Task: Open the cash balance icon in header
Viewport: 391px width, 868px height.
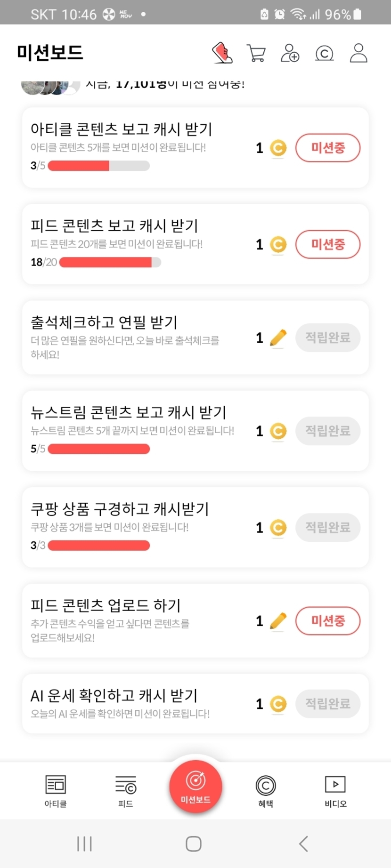Action: [x=324, y=53]
